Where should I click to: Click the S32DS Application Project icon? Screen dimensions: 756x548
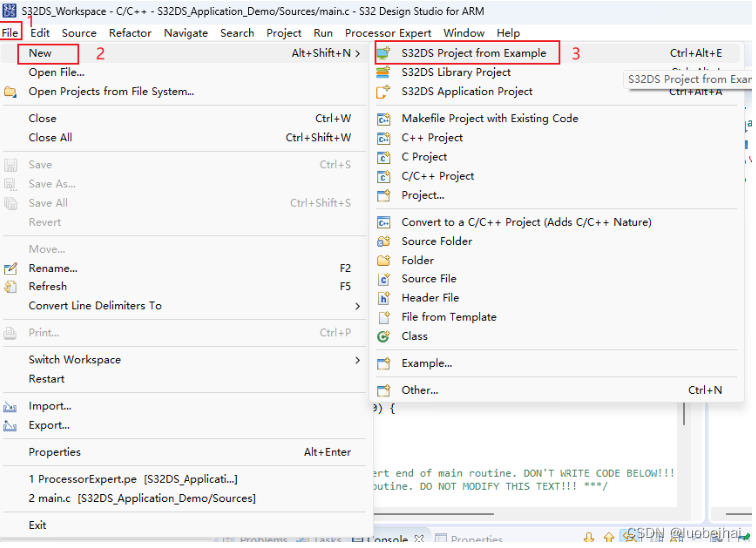click(x=383, y=92)
